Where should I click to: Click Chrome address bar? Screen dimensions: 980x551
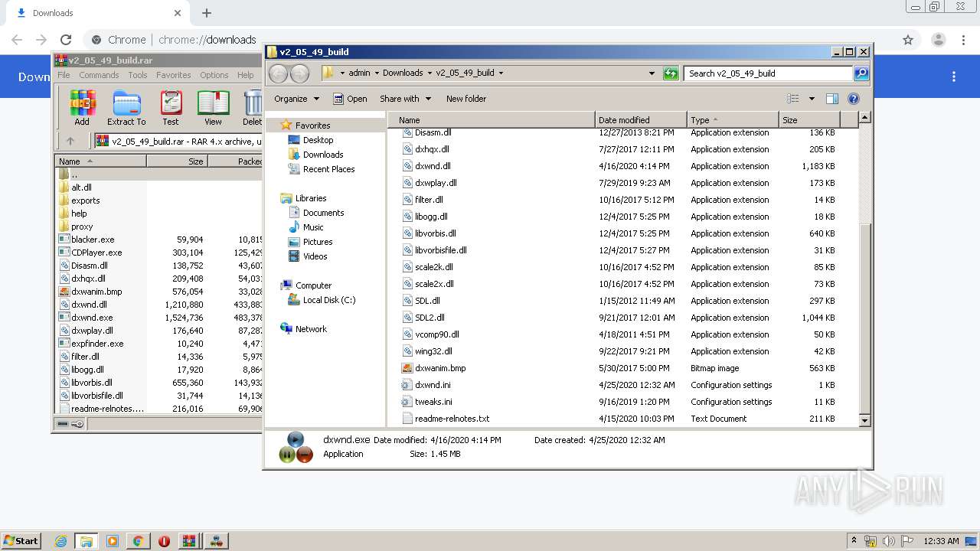tap(490, 40)
